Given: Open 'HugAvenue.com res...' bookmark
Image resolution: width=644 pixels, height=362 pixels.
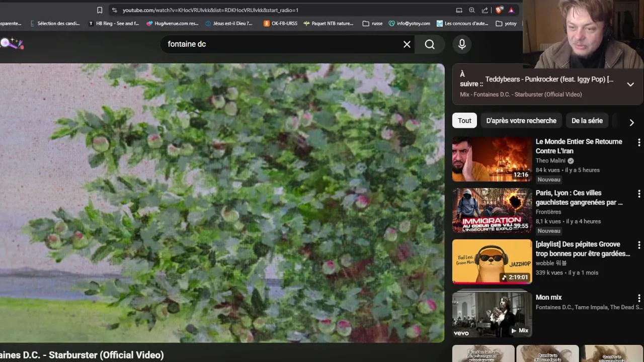Looking at the screenshot, I should pos(173,23).
